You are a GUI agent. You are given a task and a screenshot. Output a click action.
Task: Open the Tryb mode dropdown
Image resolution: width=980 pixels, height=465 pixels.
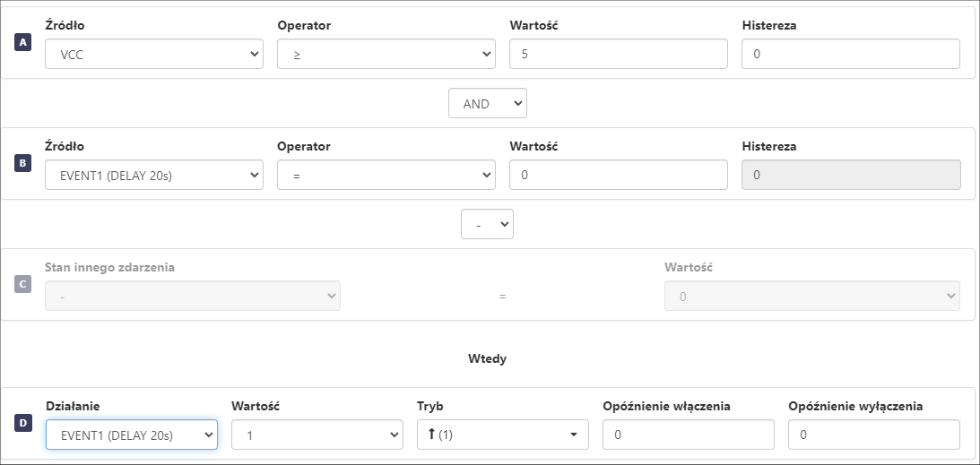coord(503,435)
